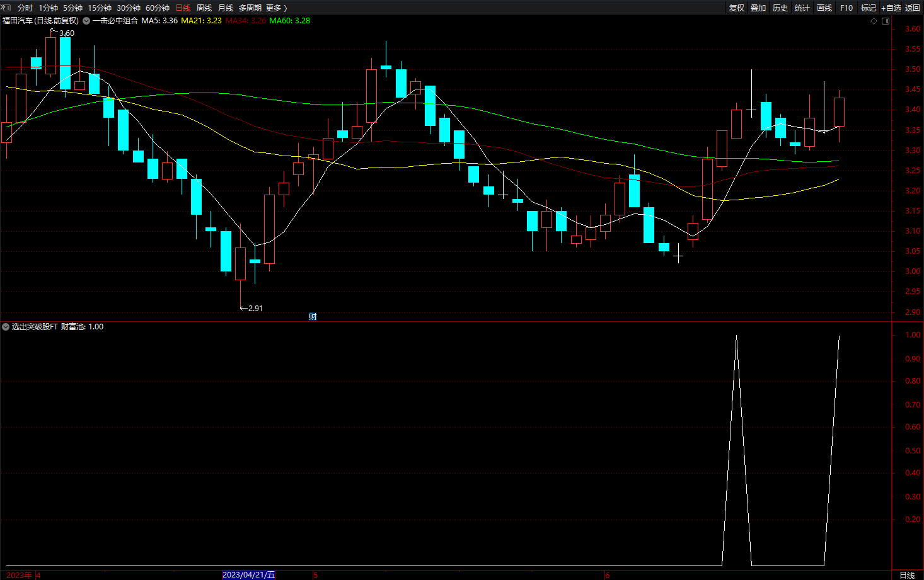Click the 复权 adjustment button
The image size is (924, 580).
(737, 8)
